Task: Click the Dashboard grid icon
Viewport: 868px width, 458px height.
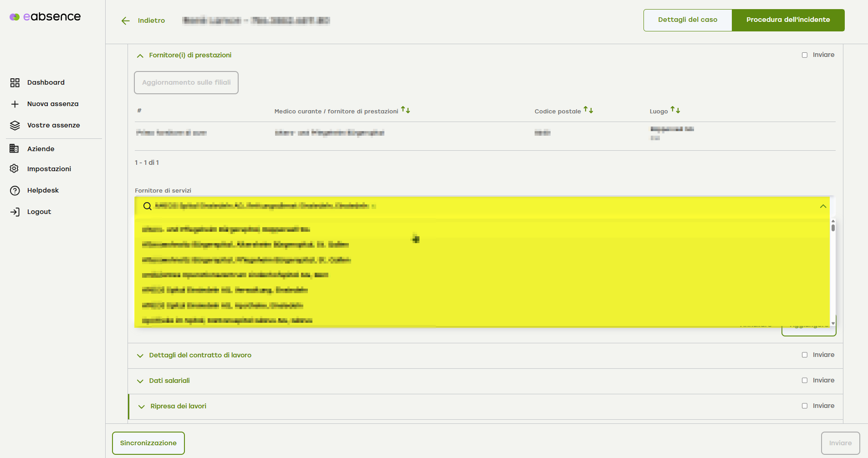Action: pos(15,82)
